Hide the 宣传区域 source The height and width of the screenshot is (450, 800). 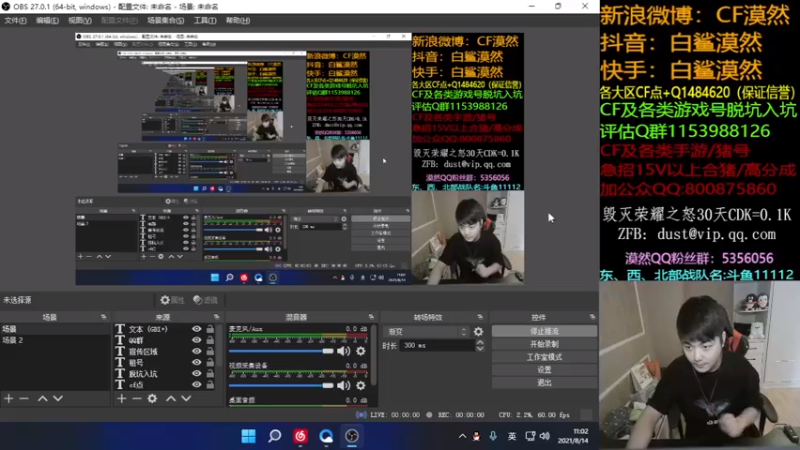coord(196,352)
